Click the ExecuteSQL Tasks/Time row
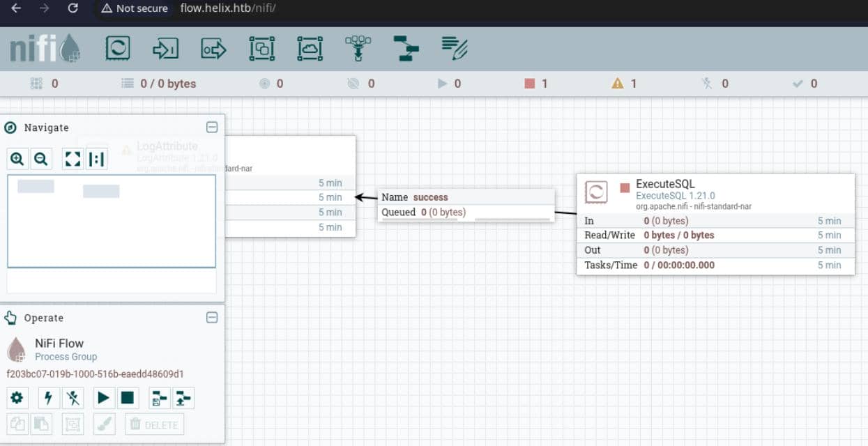The width and height of the screenshot is (868, 446). pyautogui.click(x=715, y=266)
